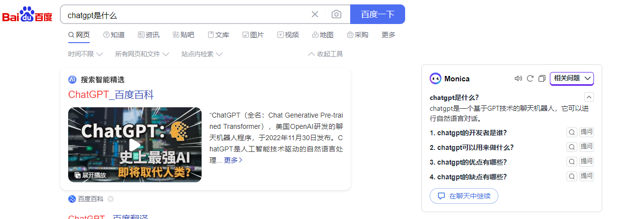Regenerate Monica's answer with refresh icon

click(x=530, y=78)
